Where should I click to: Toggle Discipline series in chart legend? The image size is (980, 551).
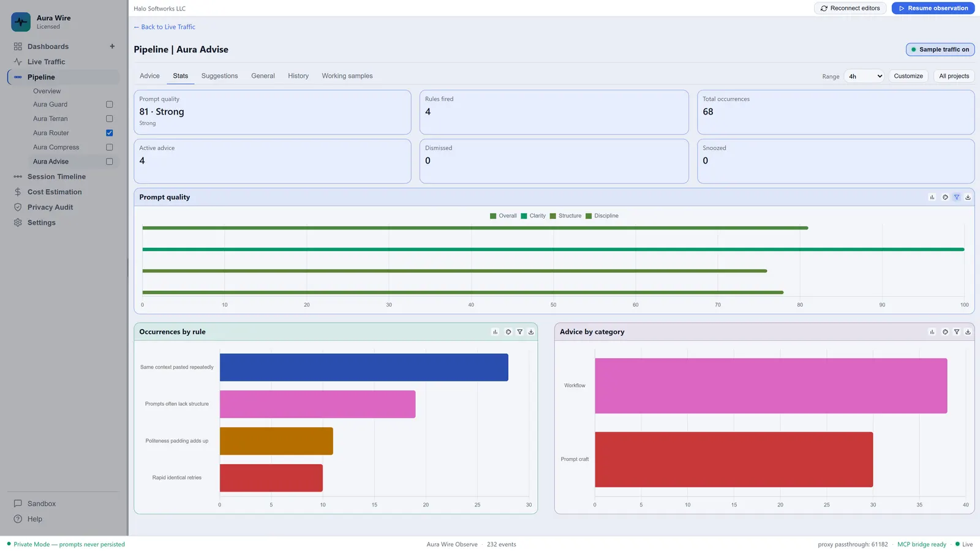(x=602, y=216)
